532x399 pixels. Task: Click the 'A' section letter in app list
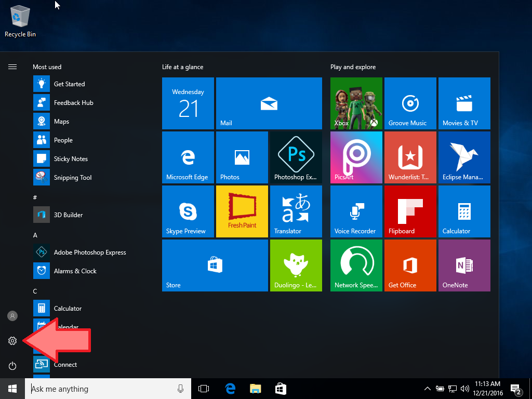[35, 235]
